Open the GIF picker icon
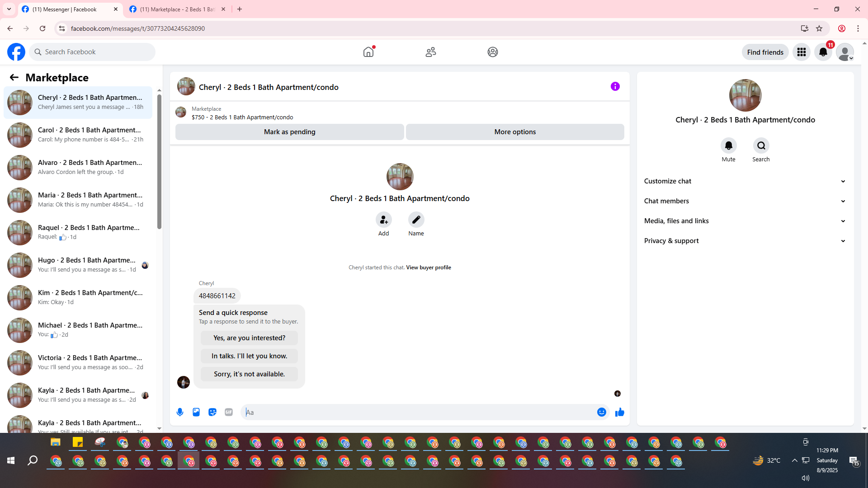 pyautogui.click(x=229, y=412)
